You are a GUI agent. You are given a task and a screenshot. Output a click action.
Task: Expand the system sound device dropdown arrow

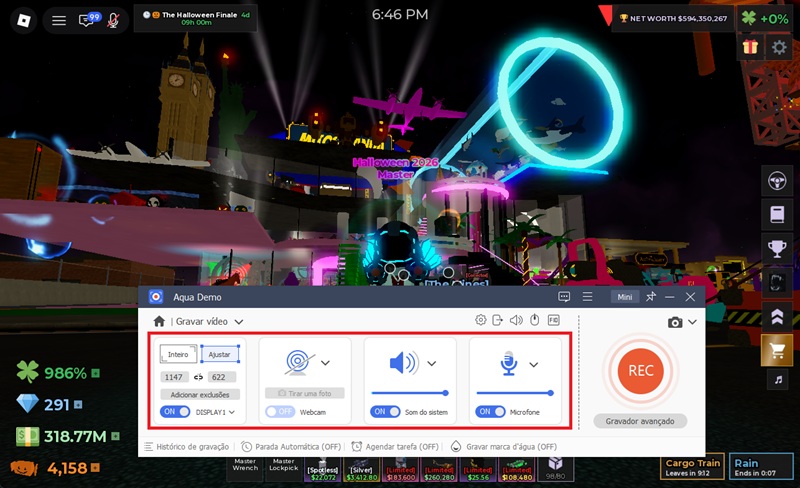[x=432, y=363]
